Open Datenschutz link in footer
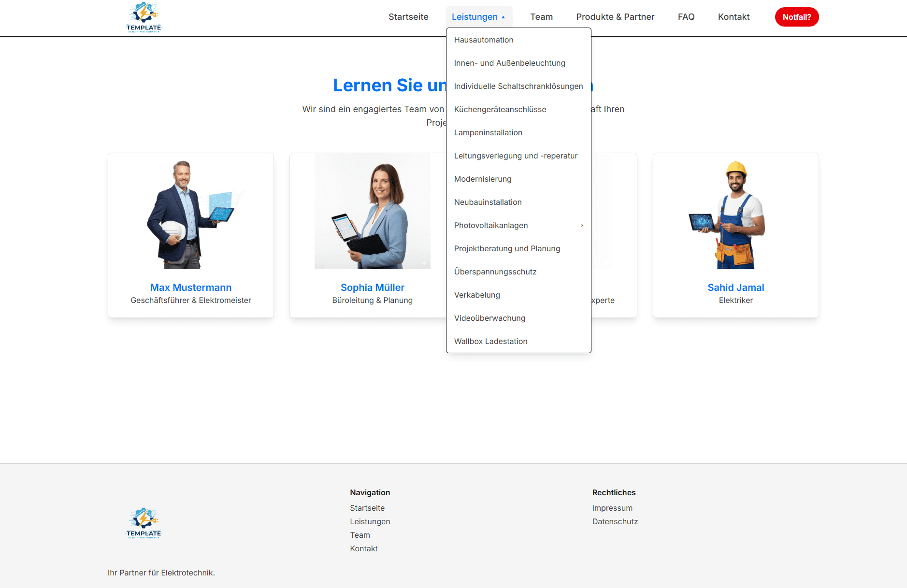Viewport: 907px width, 588px height. (615, 522)
